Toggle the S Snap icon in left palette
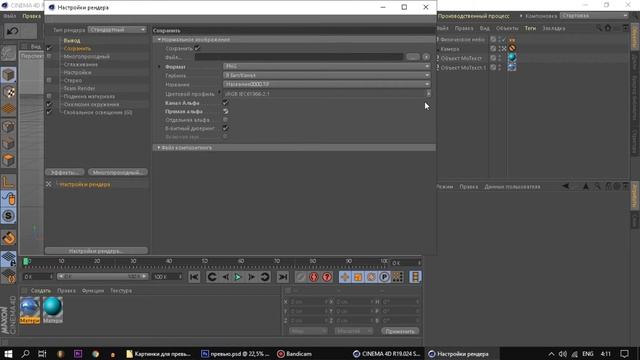The image size is (640, 360). tap(9, 216)
